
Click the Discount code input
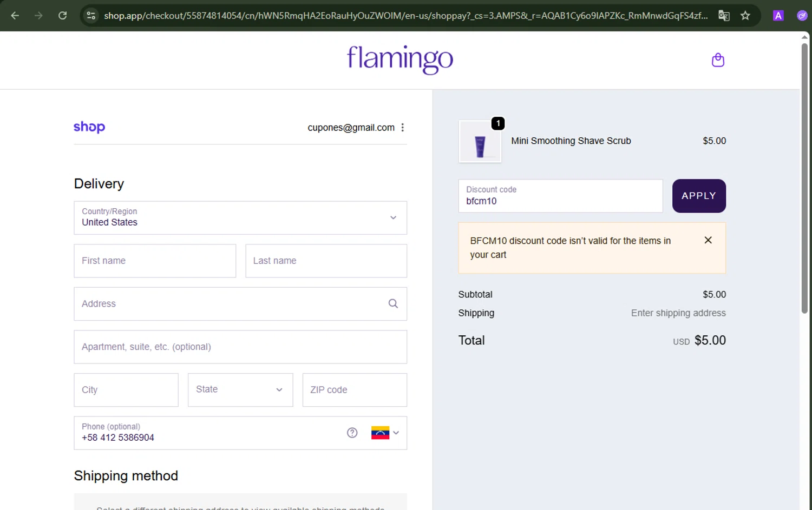click(560, 196)
